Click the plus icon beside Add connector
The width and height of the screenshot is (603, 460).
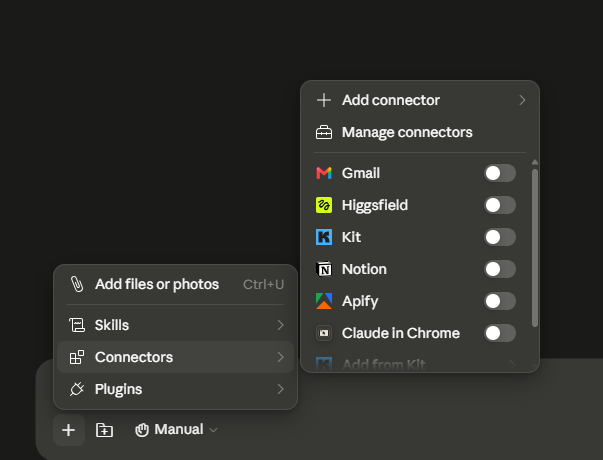coord(324,100)
